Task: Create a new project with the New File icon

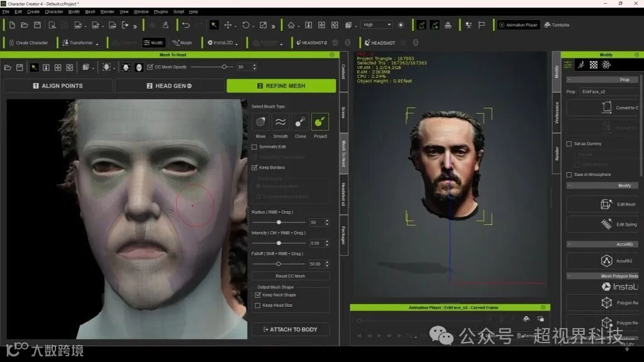Action: coord(12,25)
